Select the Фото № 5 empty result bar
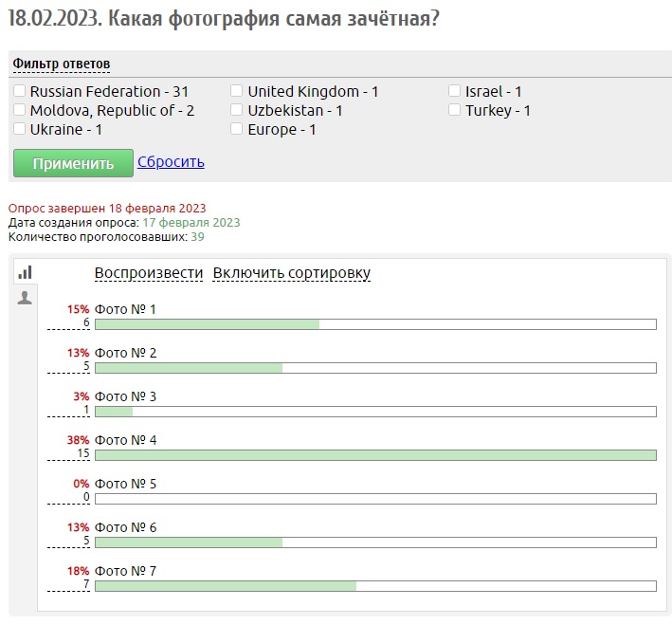Viewport: 672px width, 625px height. [375, 499]
